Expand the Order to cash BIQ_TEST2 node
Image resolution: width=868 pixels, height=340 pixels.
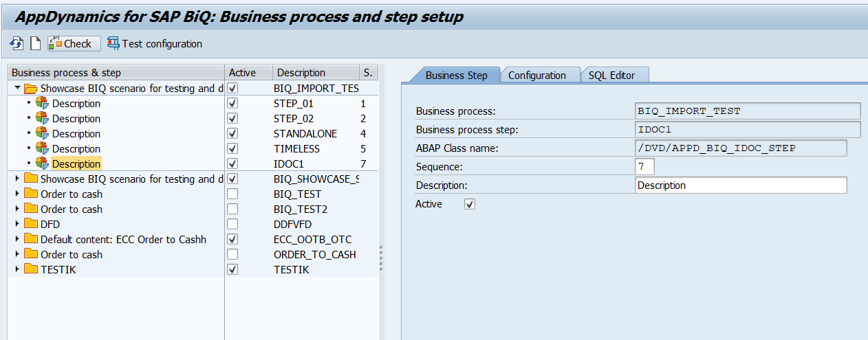point(17,209)
